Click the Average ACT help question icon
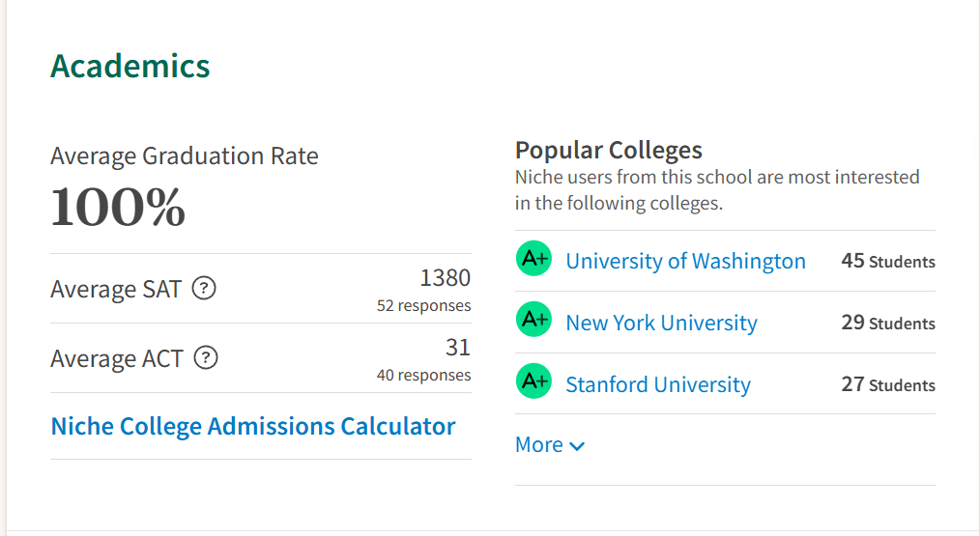The height and width of the screenshot is (536, 980). [206, 358]
